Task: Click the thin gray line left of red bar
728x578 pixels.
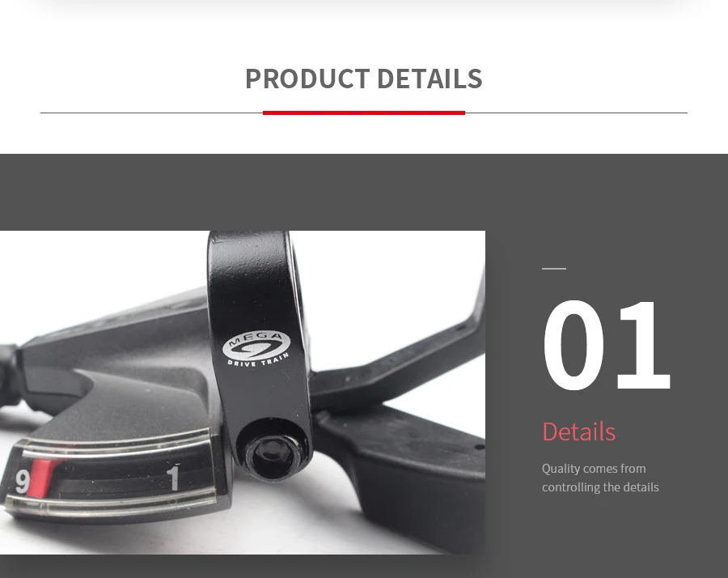Action: (x=151, y=113)
